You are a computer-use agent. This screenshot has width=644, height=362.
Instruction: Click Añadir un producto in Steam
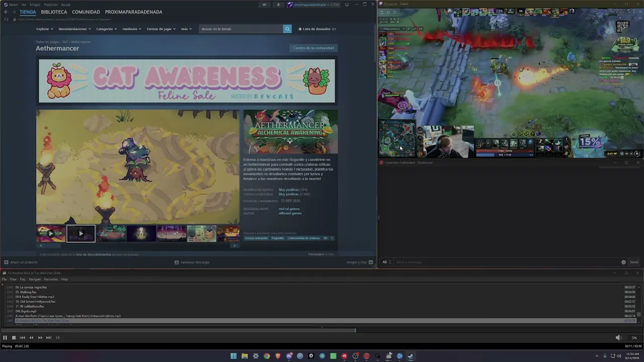click(x=21, y=262)
